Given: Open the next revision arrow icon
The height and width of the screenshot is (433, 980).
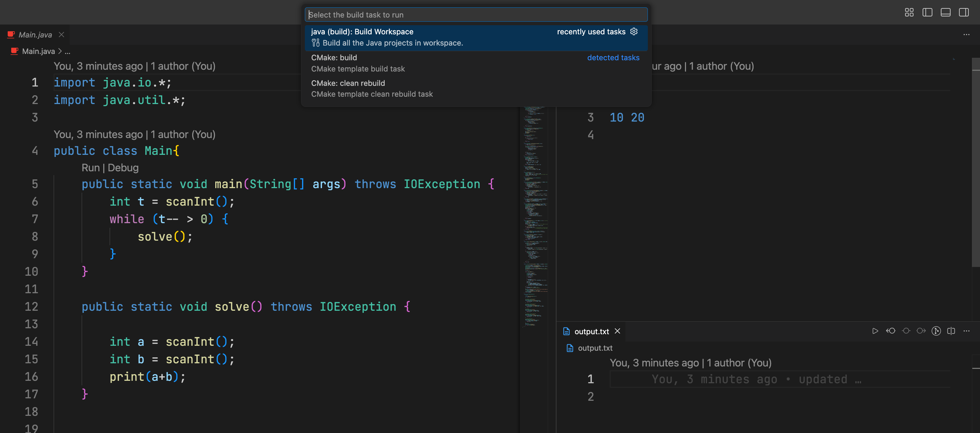Looking at the screenshot, I should tap(921, 331).
